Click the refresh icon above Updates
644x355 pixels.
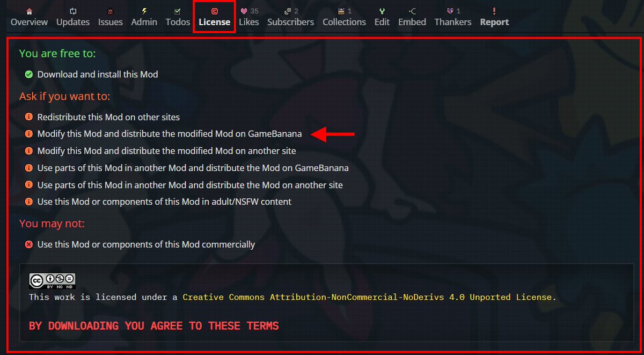73,11
